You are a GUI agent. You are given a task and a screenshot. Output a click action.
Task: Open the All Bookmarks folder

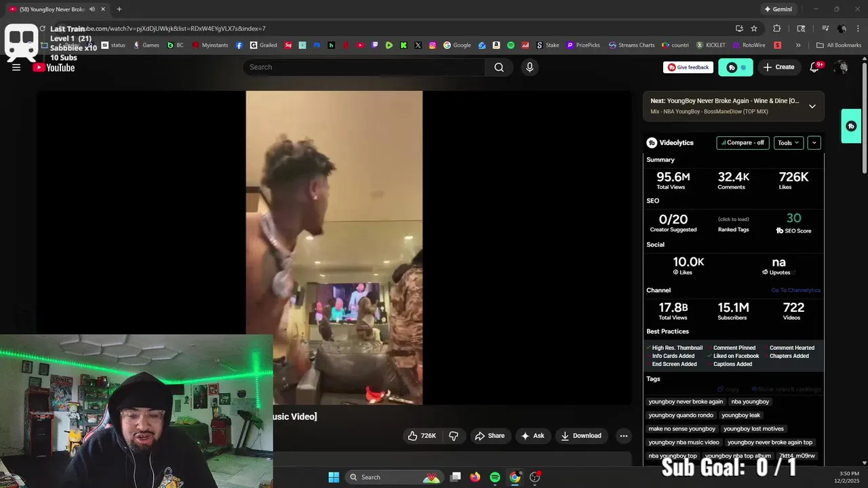pyautogui.click(x=839, y=45)
